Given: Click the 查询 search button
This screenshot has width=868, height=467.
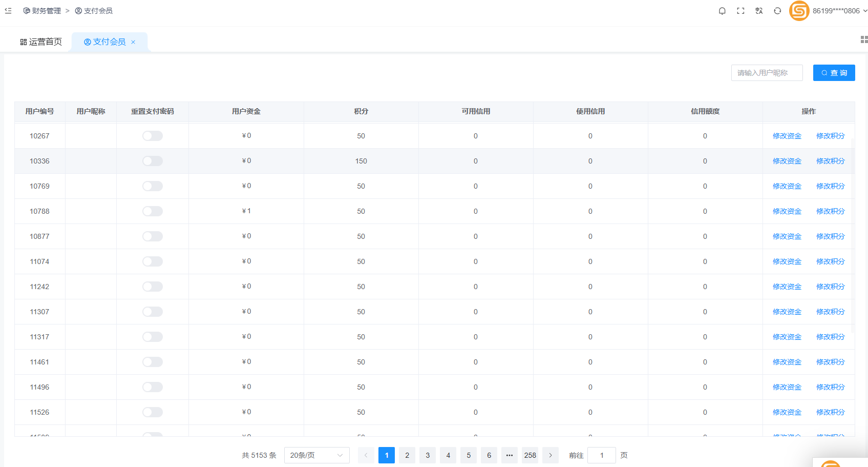Looking at the screenshot, I should (834, 73).
